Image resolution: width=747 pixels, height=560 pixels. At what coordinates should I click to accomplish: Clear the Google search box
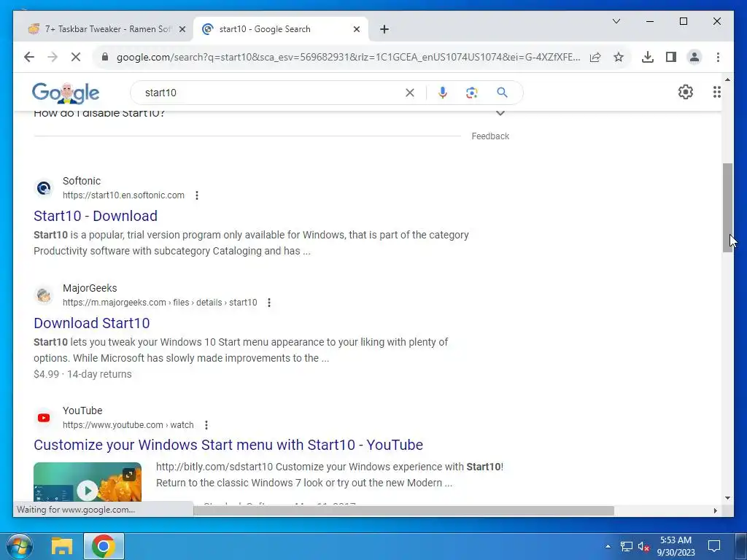pos(410,93)
